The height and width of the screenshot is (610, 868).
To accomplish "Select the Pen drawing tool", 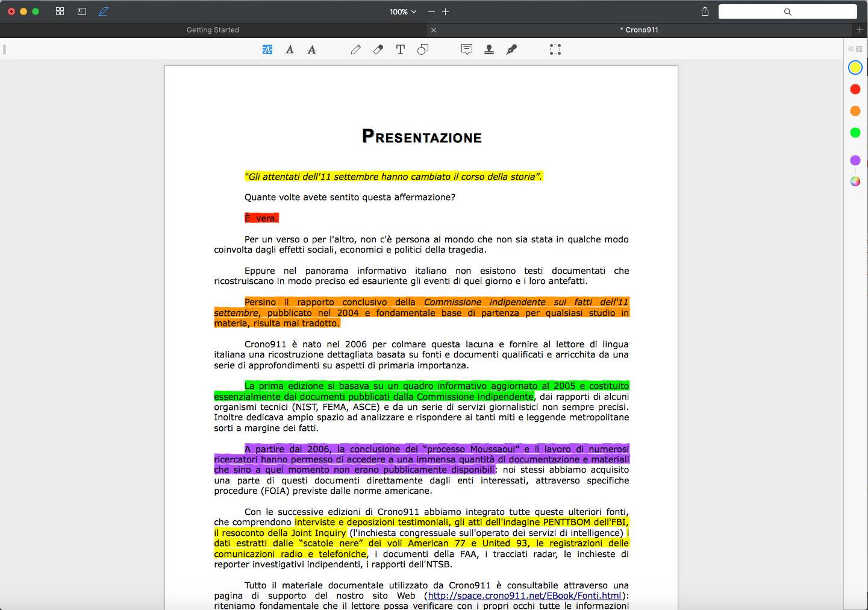I will pyautogui.click(x=356, y=49).
